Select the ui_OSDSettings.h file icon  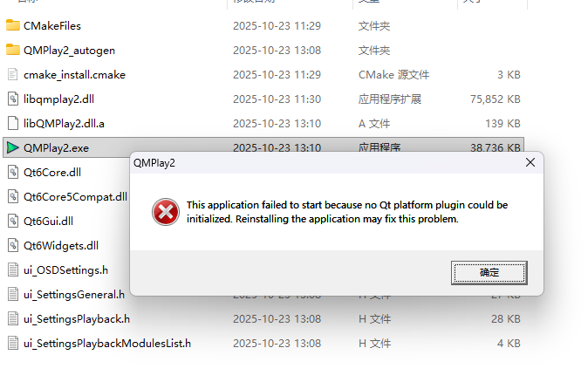[x=13, y=270]
